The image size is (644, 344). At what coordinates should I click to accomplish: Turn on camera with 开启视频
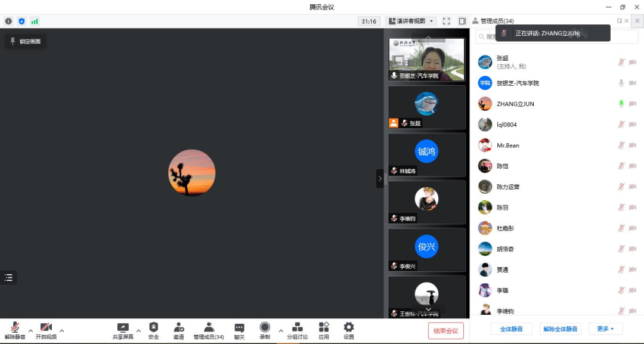46,330
